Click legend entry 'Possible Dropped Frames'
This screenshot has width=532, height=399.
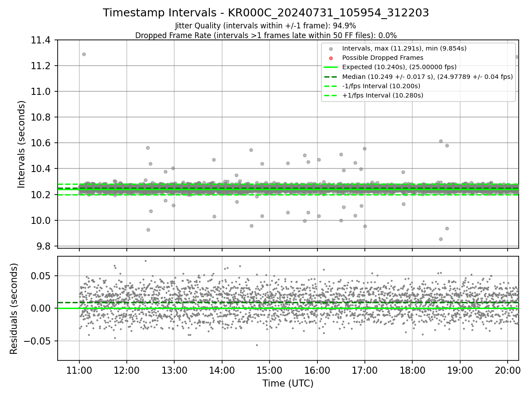coord(383,58)
